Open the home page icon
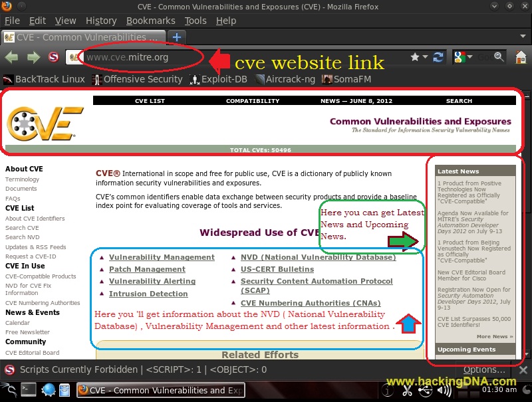The image size is (532, 402). tap(521, 57)
